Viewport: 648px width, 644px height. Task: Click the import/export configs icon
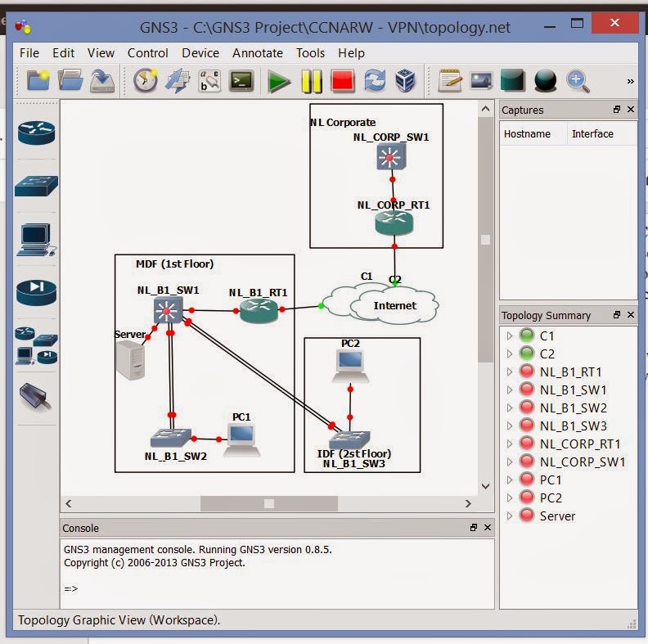click(x=178, y=81)
